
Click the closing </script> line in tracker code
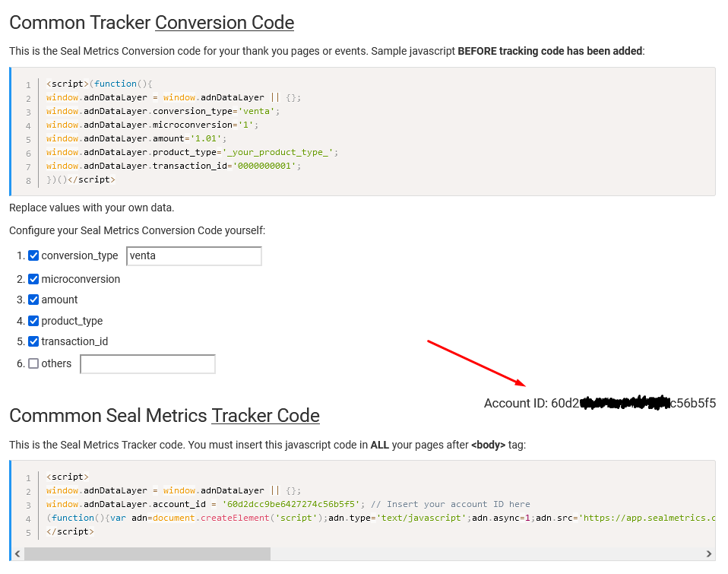pyautogui.click(x=70, y=531)
